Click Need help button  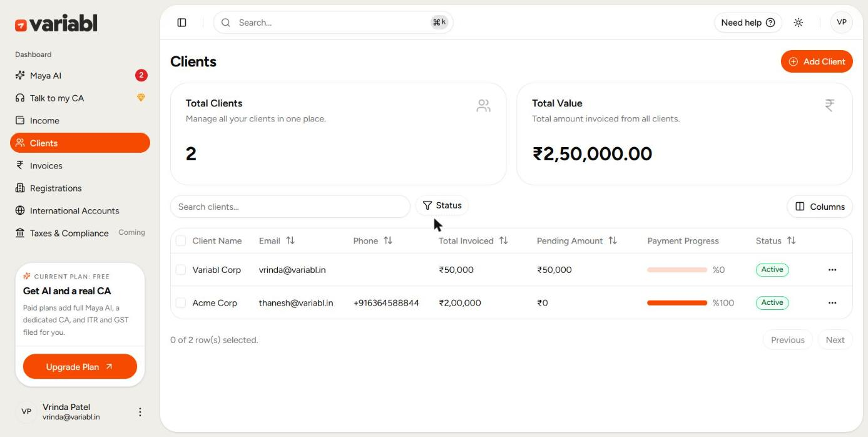[748, 23]
